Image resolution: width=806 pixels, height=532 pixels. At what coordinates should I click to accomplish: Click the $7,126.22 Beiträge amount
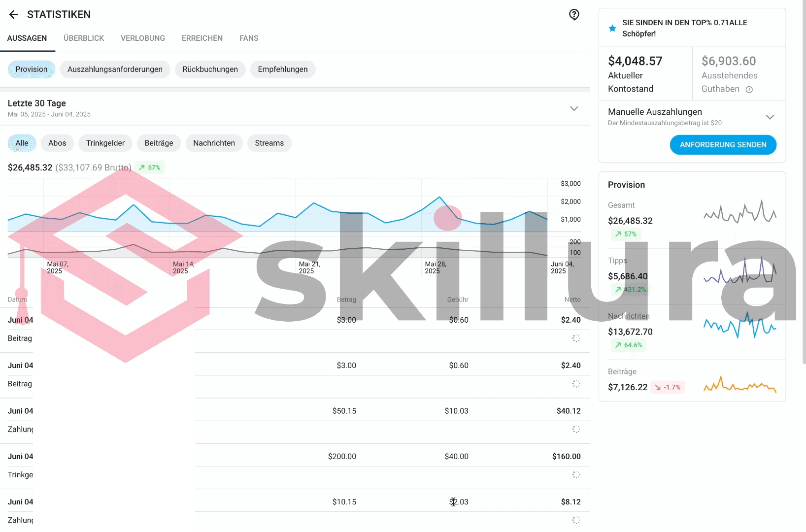pyautogui.click(x=628, y=387)
